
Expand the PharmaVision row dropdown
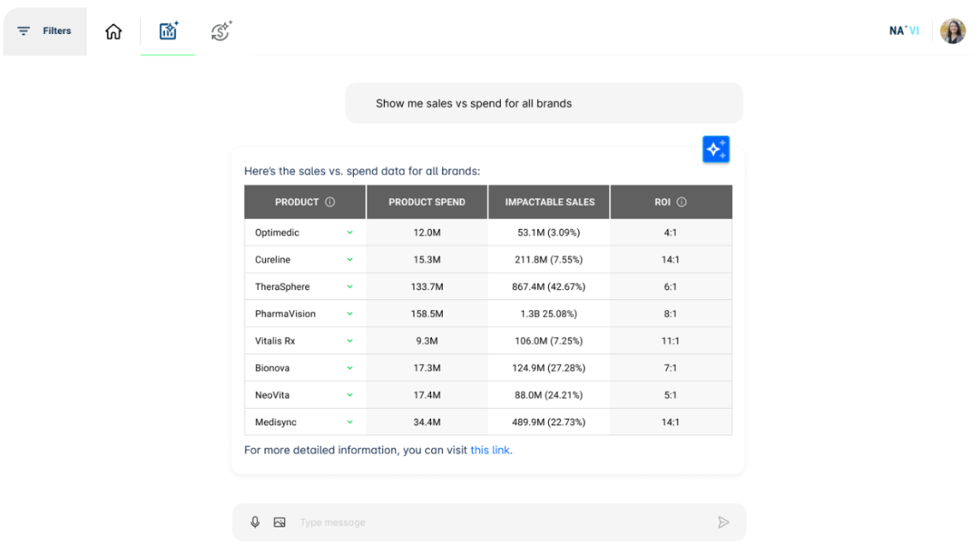coord(350,314)
